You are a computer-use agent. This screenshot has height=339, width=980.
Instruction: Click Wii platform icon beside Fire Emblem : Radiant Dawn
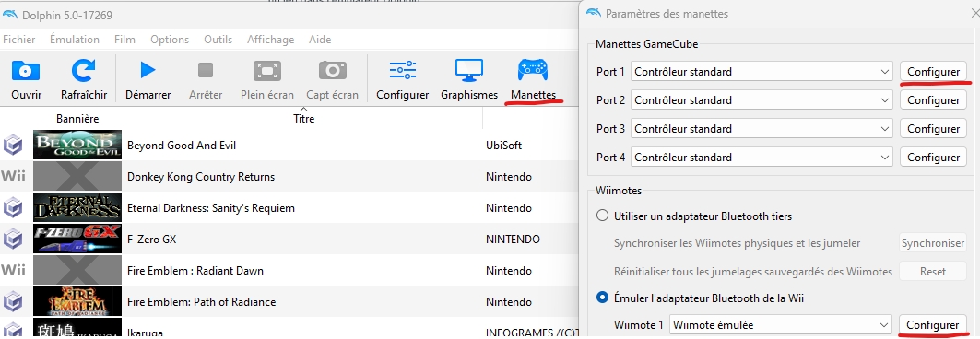(13, 270)
